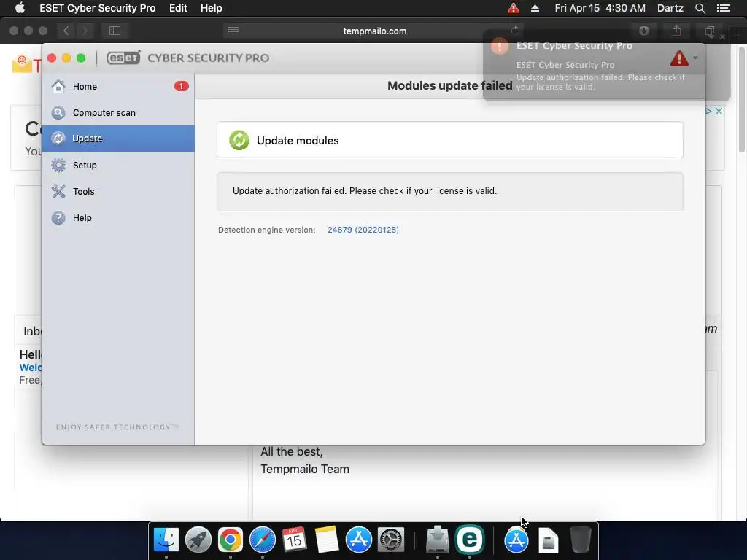The image size is (747, 560).
Task: Open detection engine version 24679 link
Action: [363, 230]
